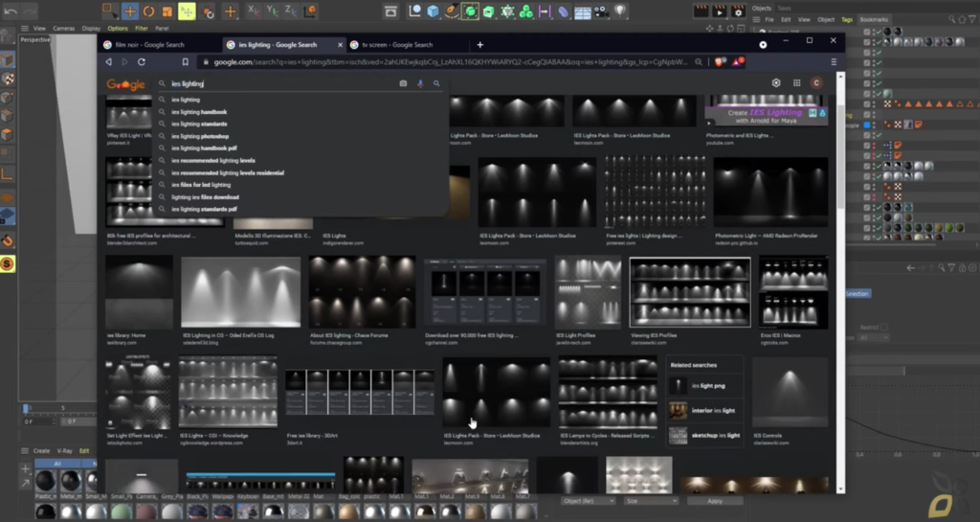The image size is (980, 522).
Task: Click the Google logo
Action: (125, 84)
